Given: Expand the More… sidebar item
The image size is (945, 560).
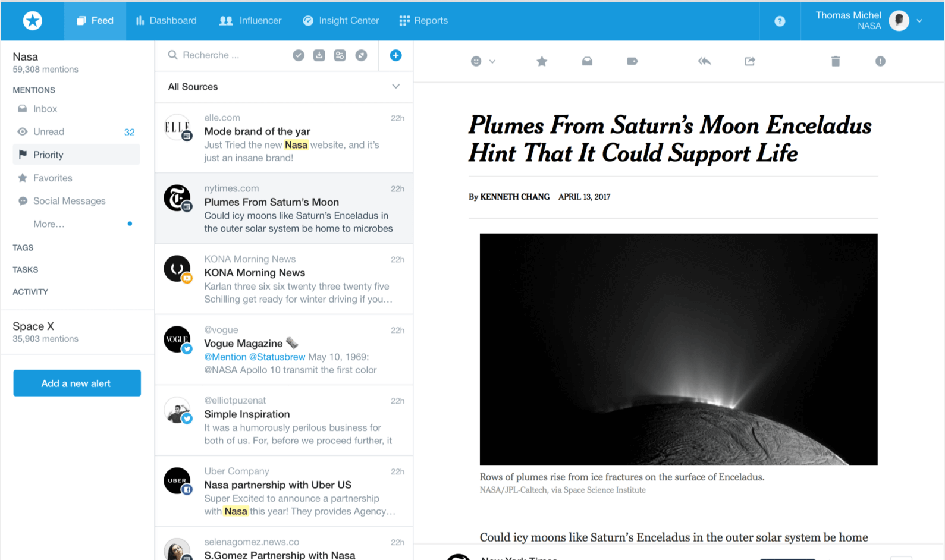Looking at the screenshot, I should [x=49, y=224].
